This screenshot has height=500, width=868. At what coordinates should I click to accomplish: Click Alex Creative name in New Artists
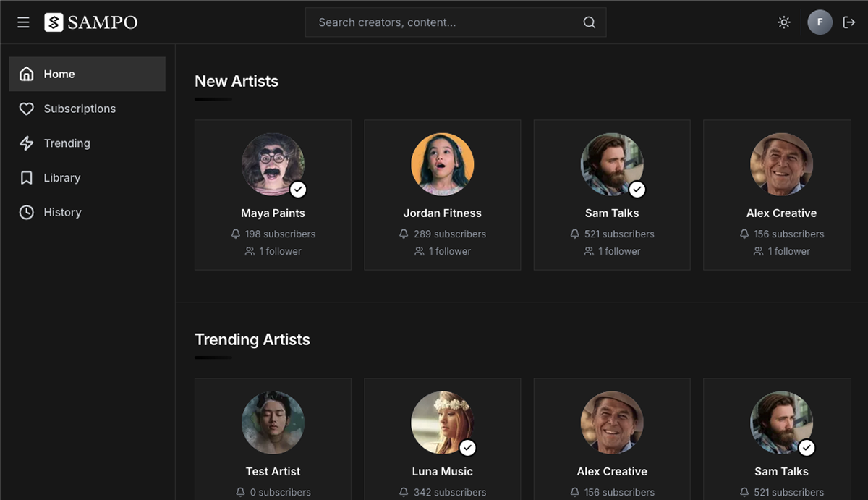(x=781, y=213)
